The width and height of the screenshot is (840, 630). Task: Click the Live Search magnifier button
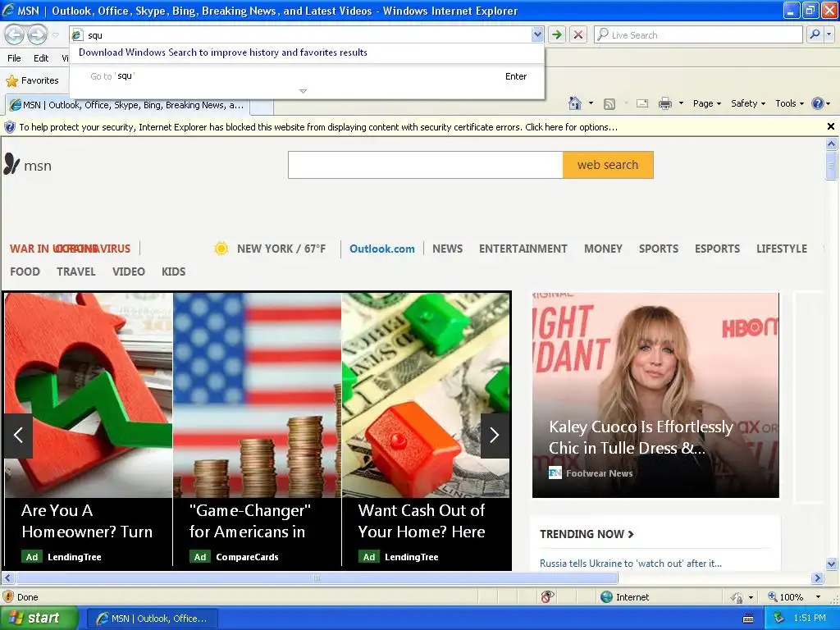point(815,34)
